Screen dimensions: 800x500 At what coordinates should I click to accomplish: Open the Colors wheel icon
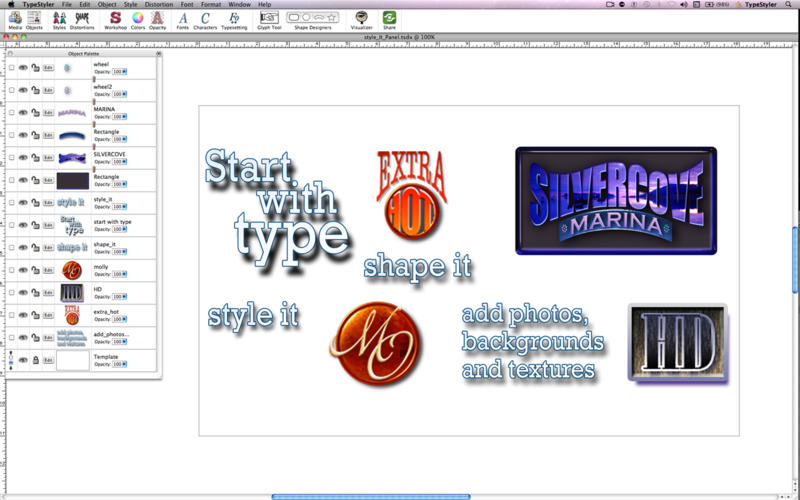click(x=137, y=17)
